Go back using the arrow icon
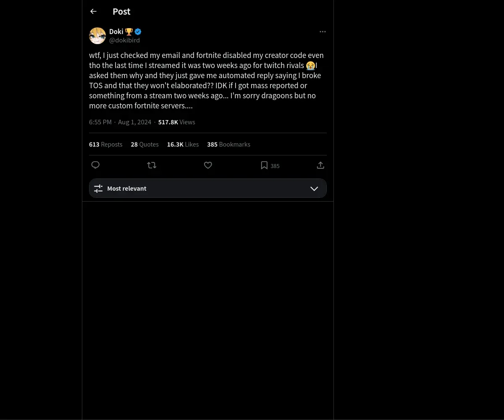Viewport: 504px width, 420px height. click(x=93, y=11)
